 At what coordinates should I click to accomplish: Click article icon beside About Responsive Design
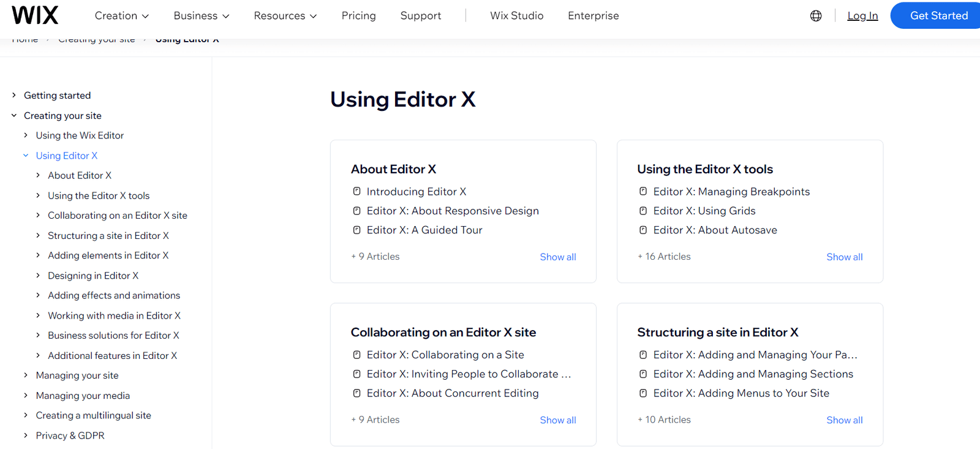(356, 211)
